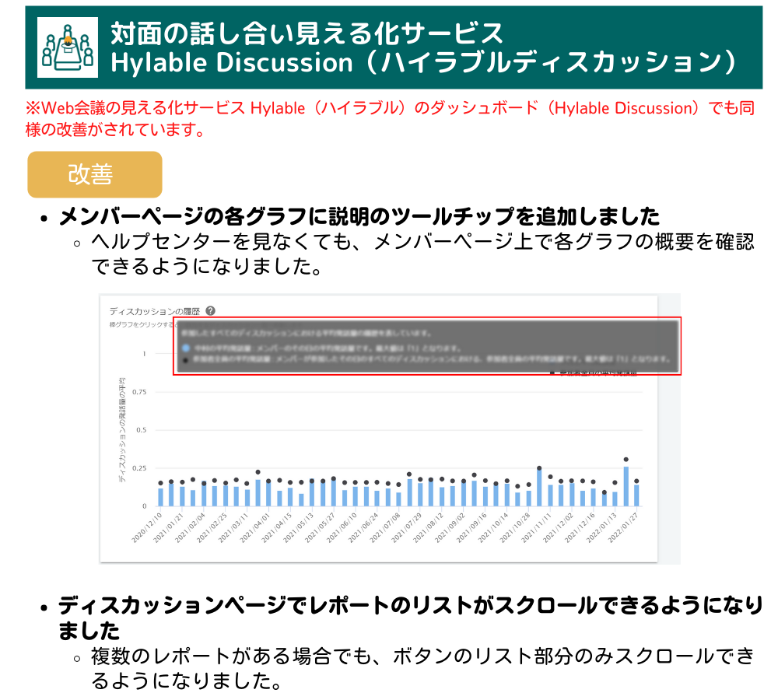Click the x-axis date 2021/06/10

342,528
